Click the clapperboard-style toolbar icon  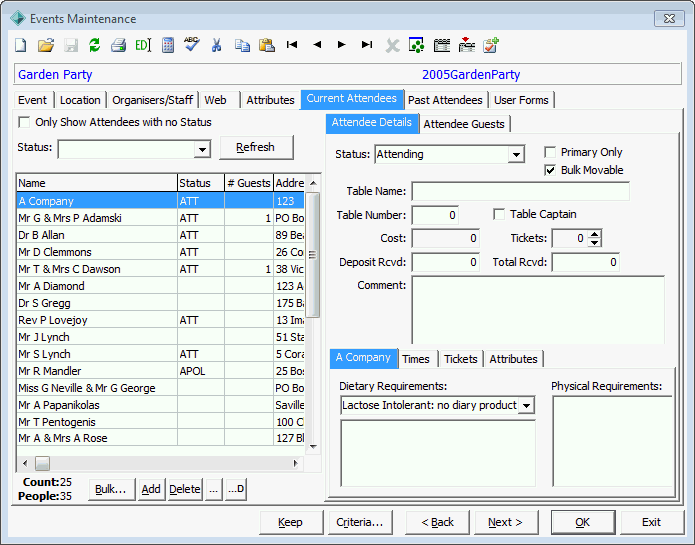441,45
